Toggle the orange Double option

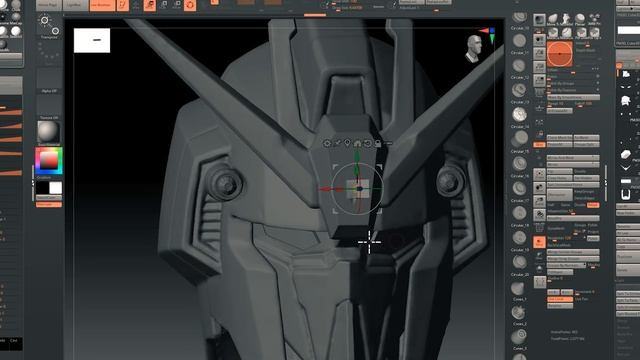point(593,205)
